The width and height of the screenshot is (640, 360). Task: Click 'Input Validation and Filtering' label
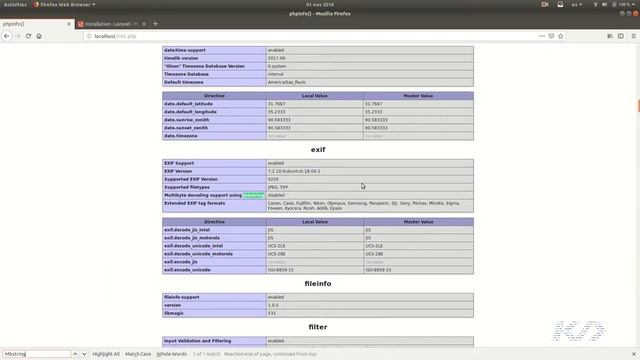[x=198, y=341]
